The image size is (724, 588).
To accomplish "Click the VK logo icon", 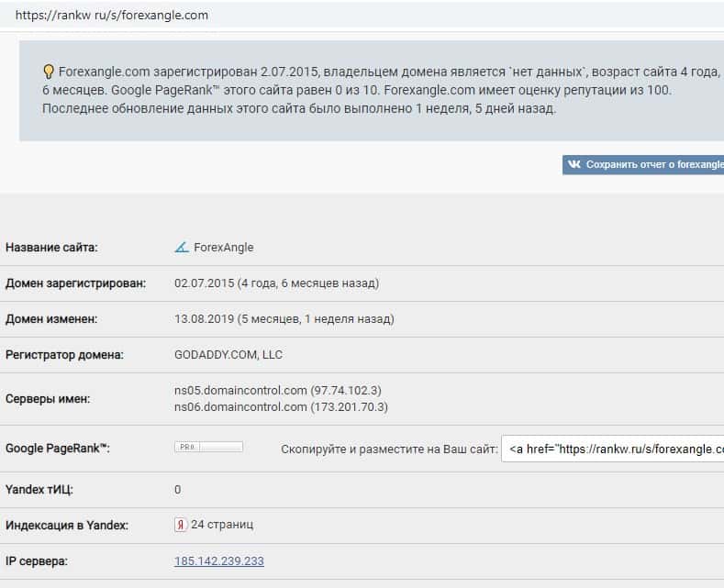I will point(574,164).
